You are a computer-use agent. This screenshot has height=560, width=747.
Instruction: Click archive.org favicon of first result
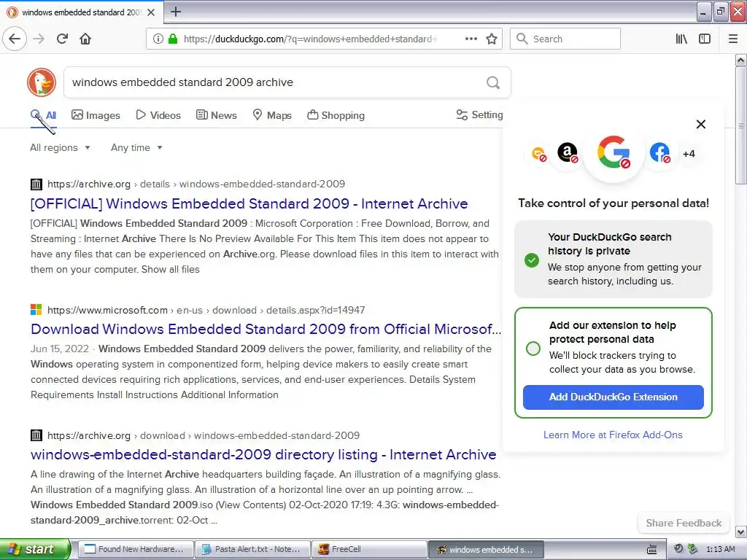pos(36,184)
